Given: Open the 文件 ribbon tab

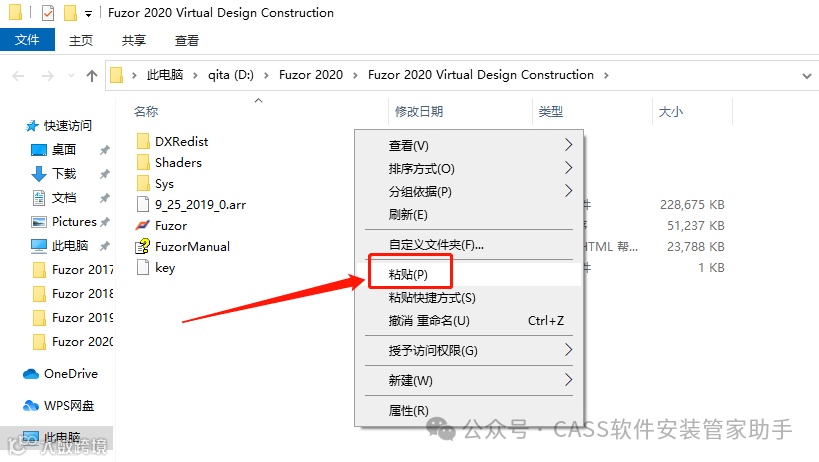Looking at the screenshot, I should point(27,40).
